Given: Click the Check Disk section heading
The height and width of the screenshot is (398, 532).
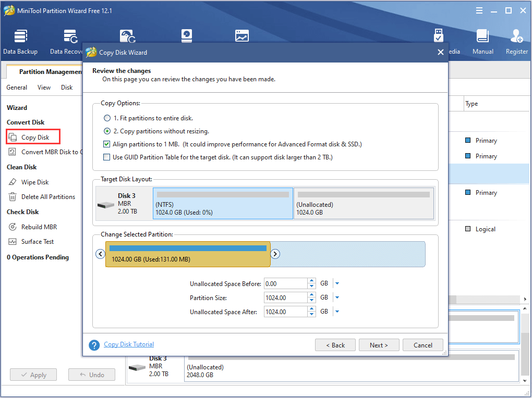Looking at the screenshot, I should coord(23,212).
